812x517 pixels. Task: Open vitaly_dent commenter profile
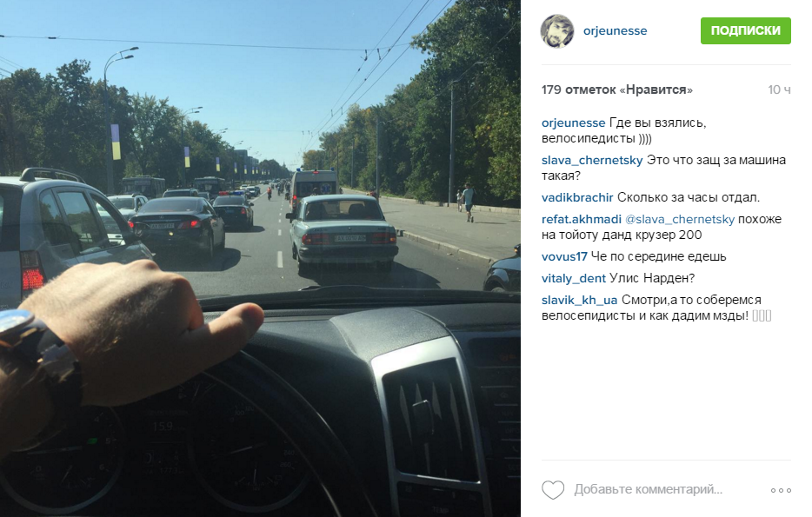pyautogui.click(x=574, y=278)
